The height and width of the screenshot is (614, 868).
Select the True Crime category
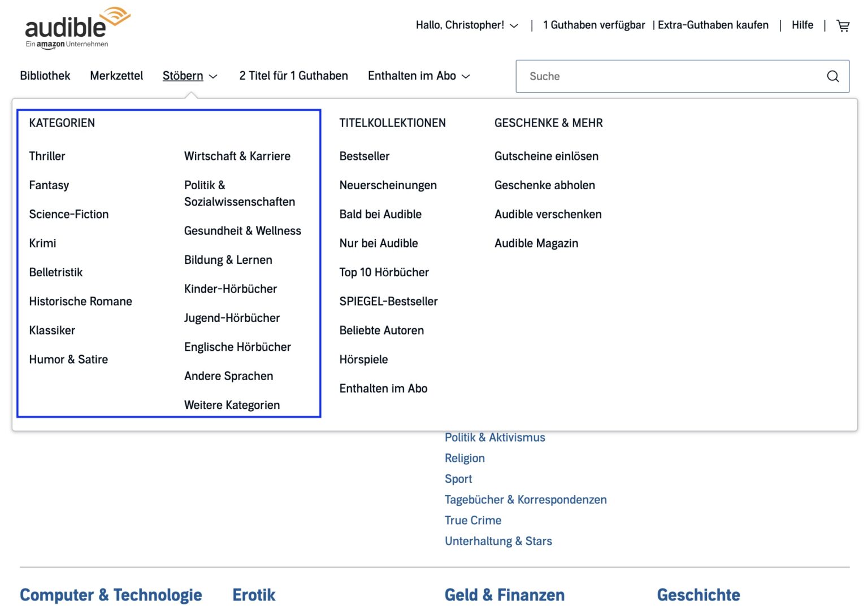473,520
